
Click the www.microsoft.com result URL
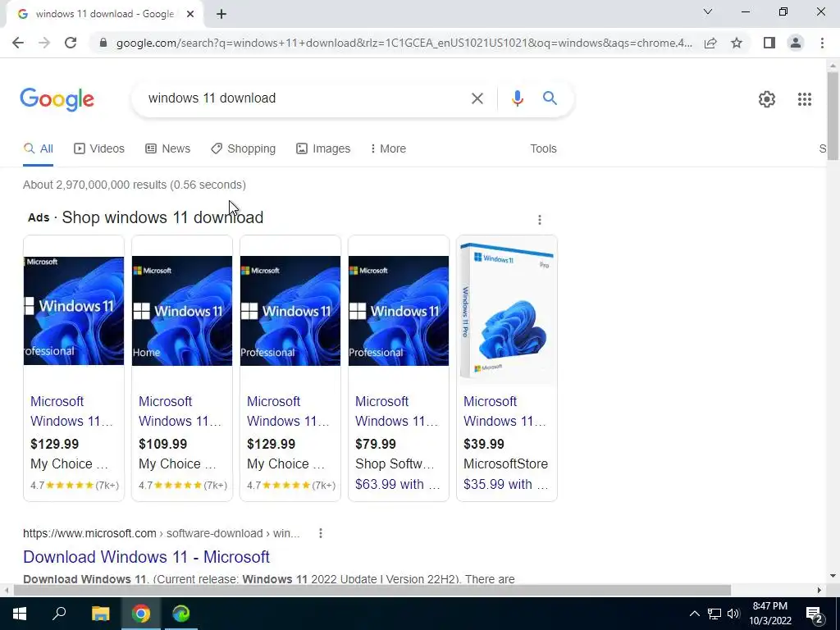click(162, 533)
